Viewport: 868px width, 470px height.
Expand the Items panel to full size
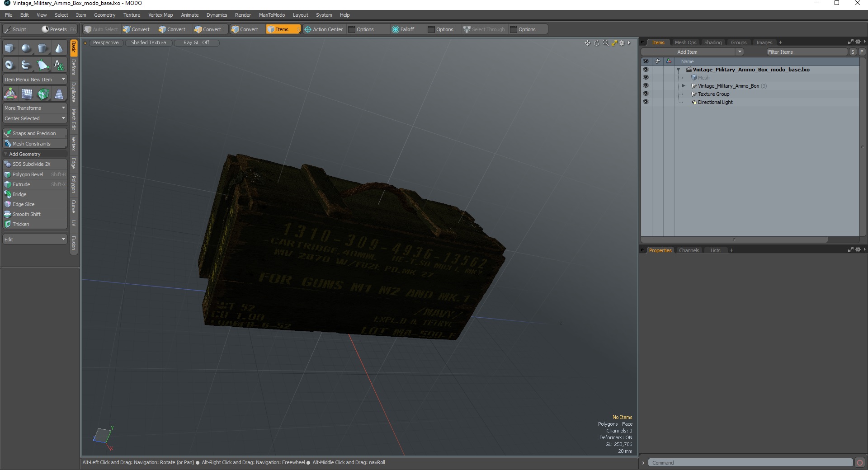(850, 42)
